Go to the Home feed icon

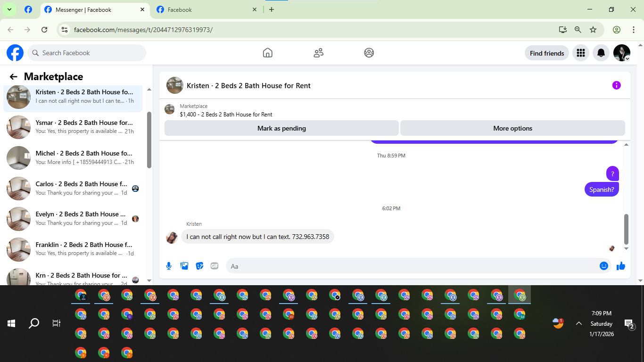(x=267, y=53)
